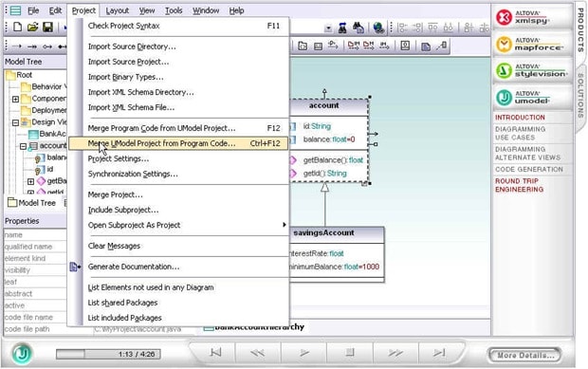Open the Layout menu

coord(117,10)
